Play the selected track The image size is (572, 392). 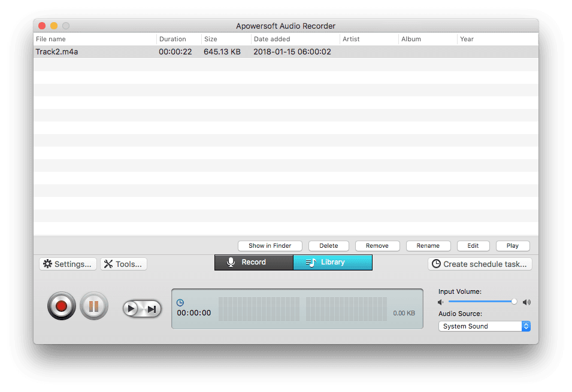point(513,245)
